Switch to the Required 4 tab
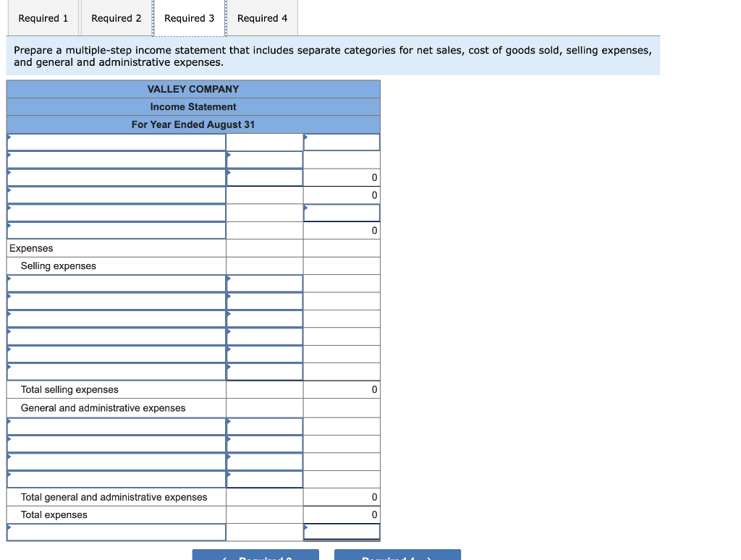741x560 pixels. pos(262,18)
